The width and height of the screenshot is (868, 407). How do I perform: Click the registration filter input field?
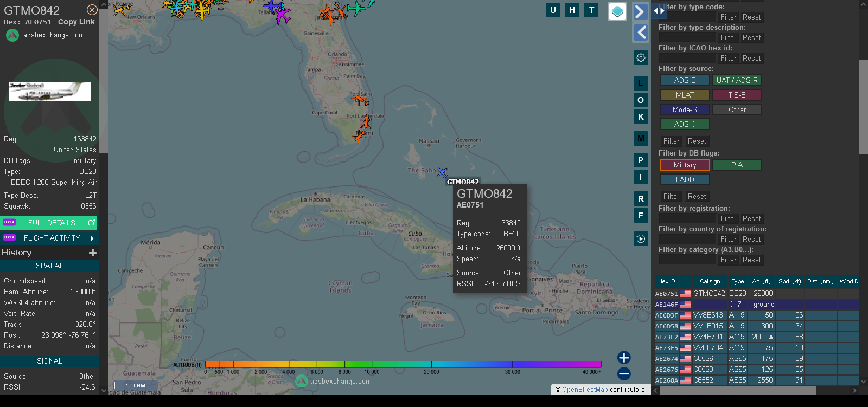[x=687, y=218]
